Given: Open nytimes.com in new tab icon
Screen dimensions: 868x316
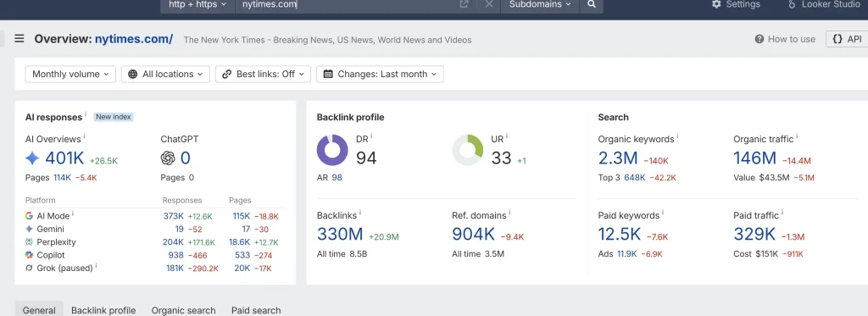Looking at the screenshot, I should 464,4.
